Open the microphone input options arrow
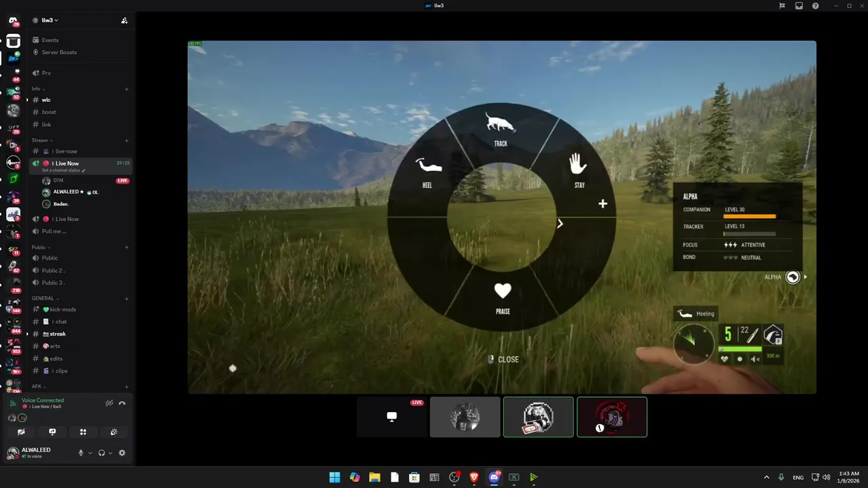Screen dimensions: 868x488 click(90, 453)
